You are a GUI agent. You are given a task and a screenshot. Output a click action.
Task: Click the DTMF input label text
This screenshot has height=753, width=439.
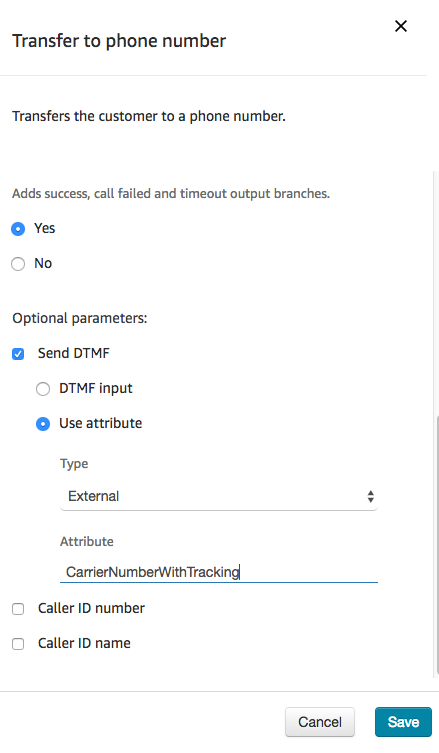pyautogui.click(x=96, y=389)
